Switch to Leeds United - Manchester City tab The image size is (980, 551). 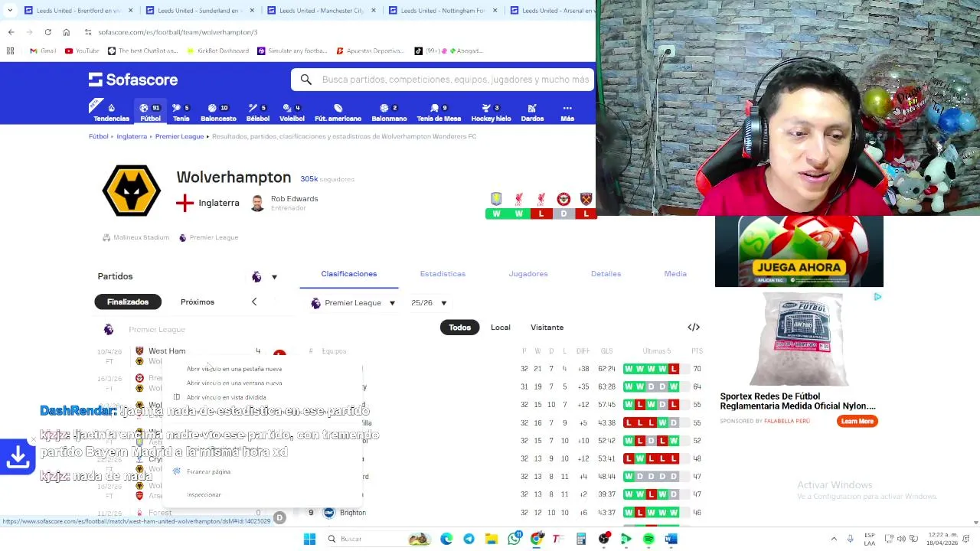319,11
